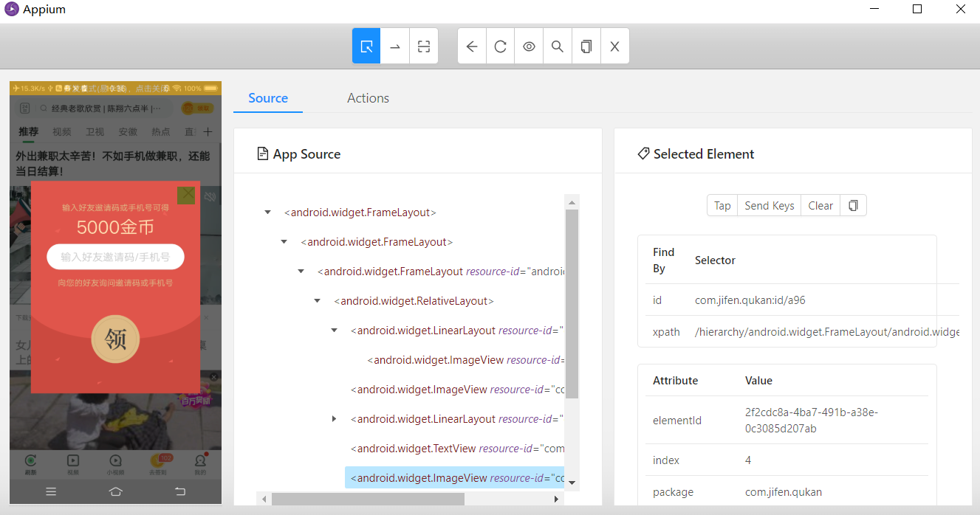Collapse the top-level FrameLayout node

tap(267, 212)
